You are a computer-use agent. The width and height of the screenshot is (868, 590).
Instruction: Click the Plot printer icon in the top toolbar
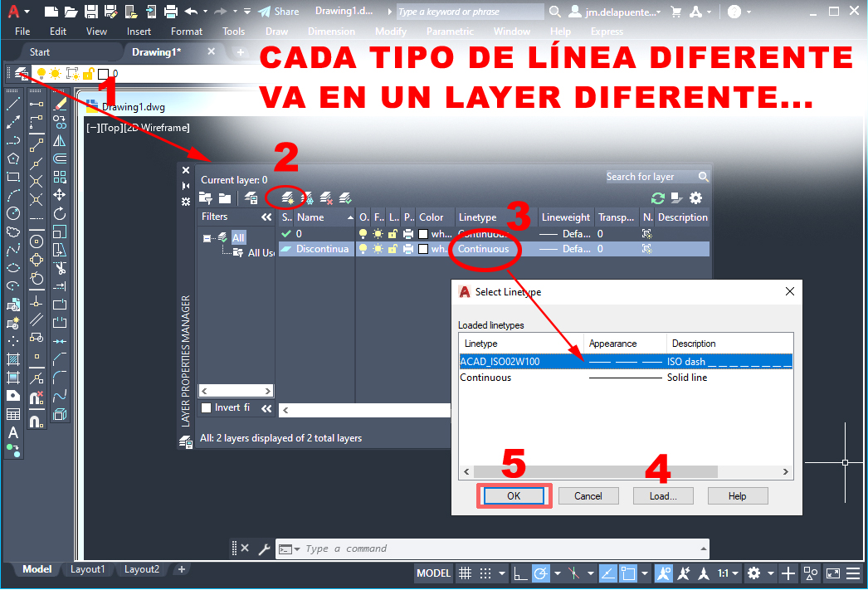pyautogui.click(x=171, y=12)
